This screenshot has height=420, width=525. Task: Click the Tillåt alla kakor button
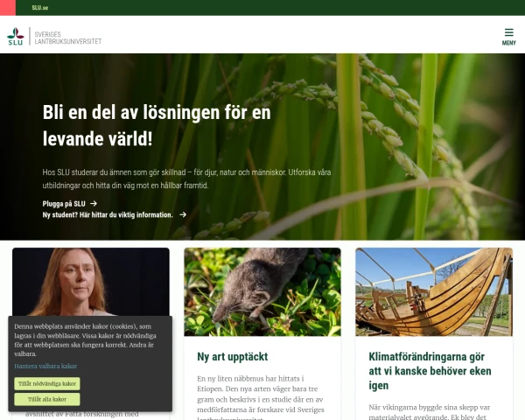47,399
